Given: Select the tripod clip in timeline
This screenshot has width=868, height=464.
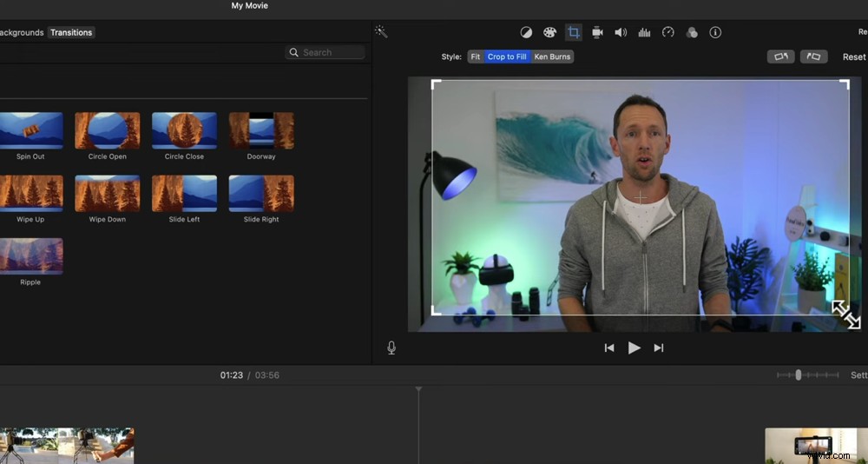Looking at the screenshot, I should (x=67, y=446).
